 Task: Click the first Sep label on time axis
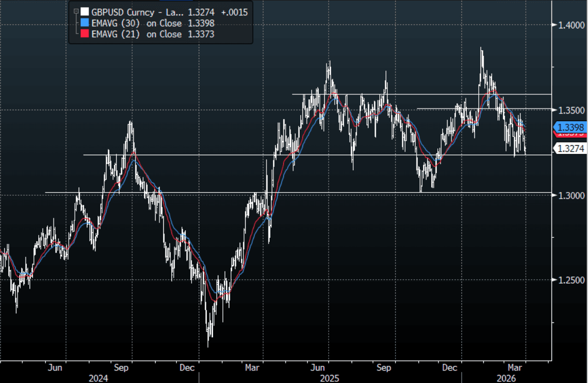(x=121, y=368)
